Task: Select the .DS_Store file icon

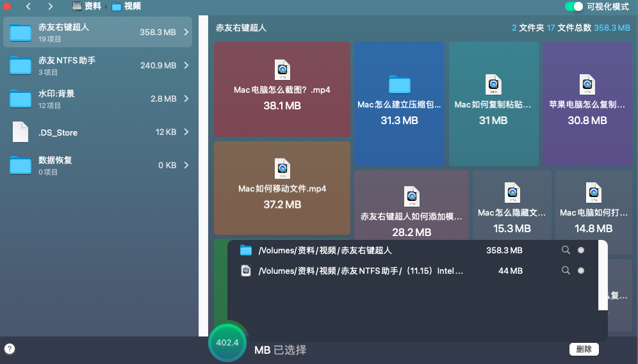Action: point(20,132)
